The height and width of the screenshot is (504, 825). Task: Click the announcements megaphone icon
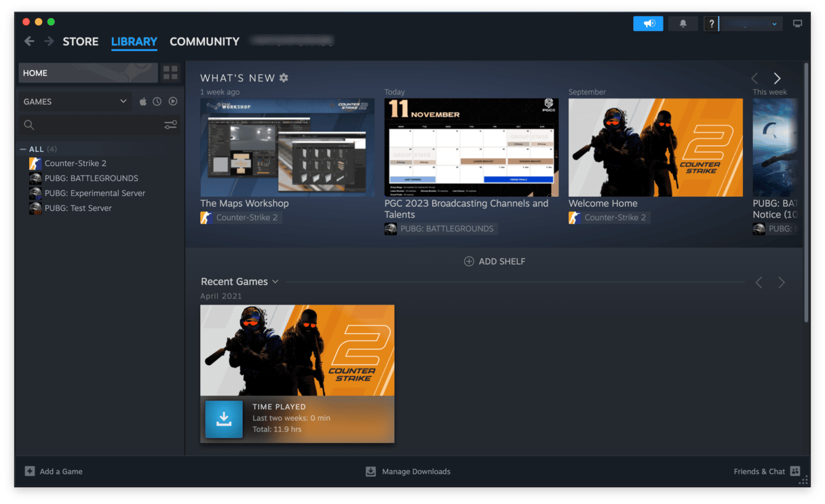[648, 24]
